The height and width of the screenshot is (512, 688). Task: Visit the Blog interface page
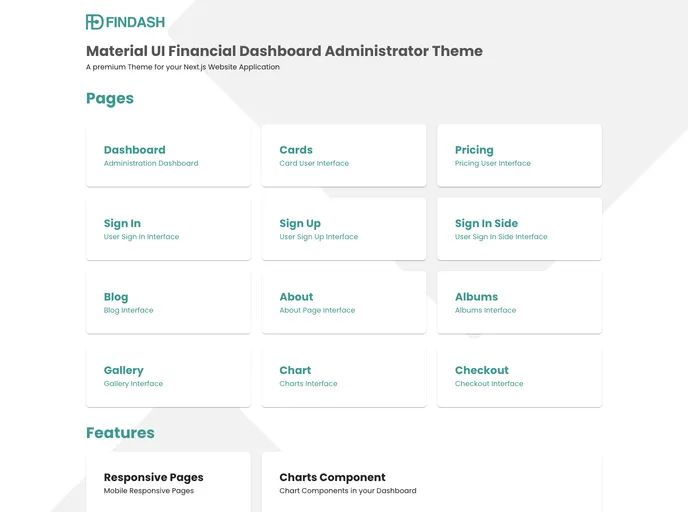168,302
